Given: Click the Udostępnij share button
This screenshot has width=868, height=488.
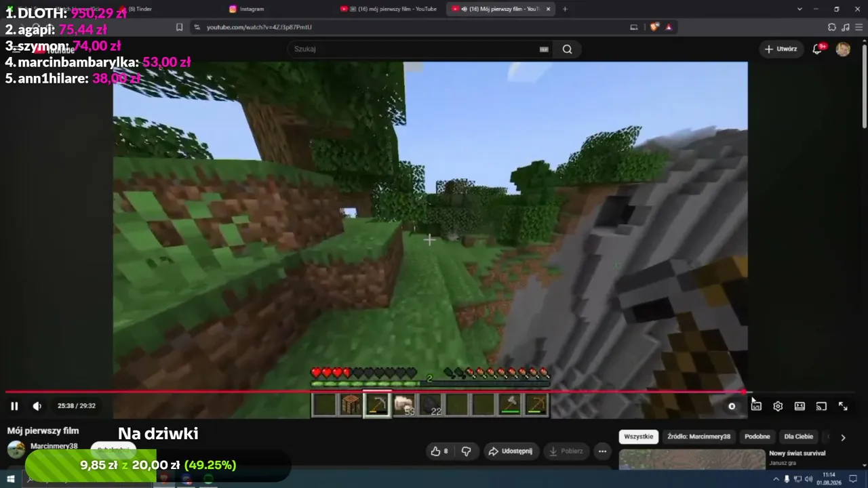Looking at the screenshot, I should tap(510, 451).
